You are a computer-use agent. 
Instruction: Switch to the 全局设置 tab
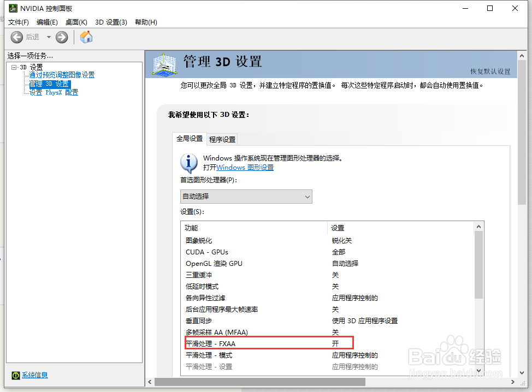click(190, 139)
